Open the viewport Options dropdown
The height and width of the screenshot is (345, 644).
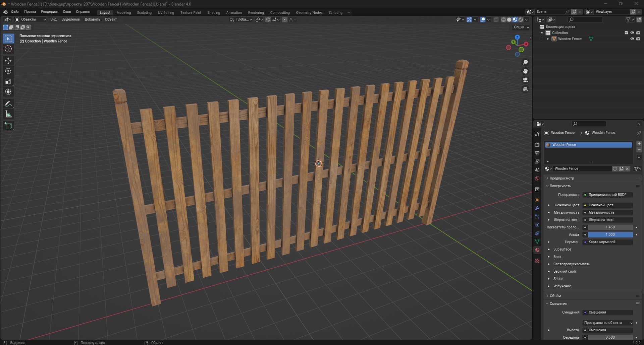[x=521, y=27]
